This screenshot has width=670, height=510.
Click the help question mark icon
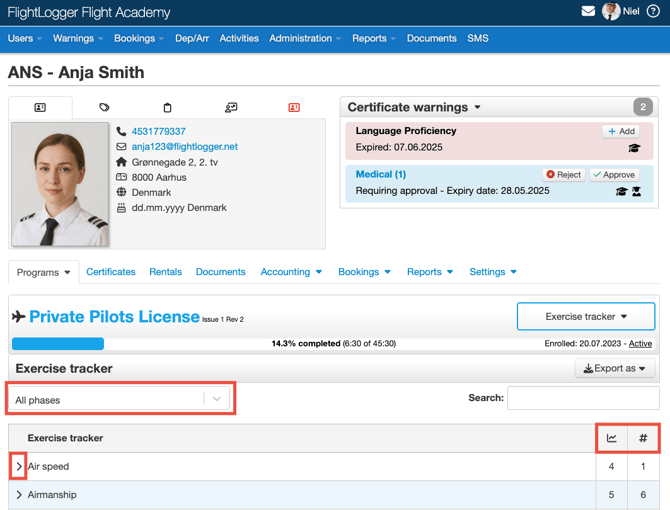[x=653, y=12]
